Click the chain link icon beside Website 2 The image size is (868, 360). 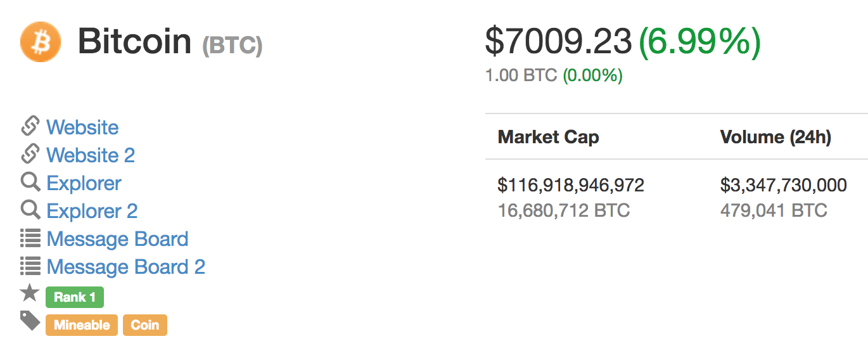(x=30, y=155)
